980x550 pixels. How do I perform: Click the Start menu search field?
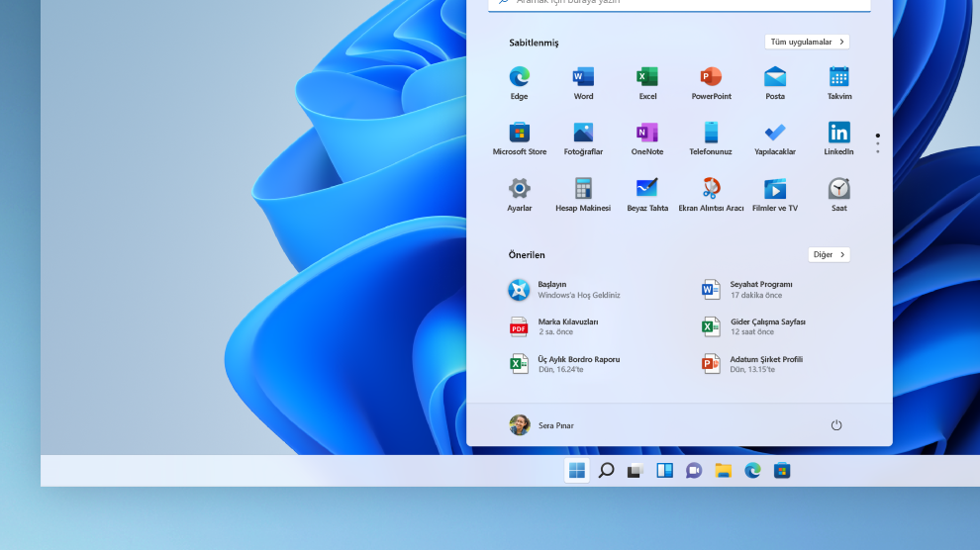click(x=679, y=4)
